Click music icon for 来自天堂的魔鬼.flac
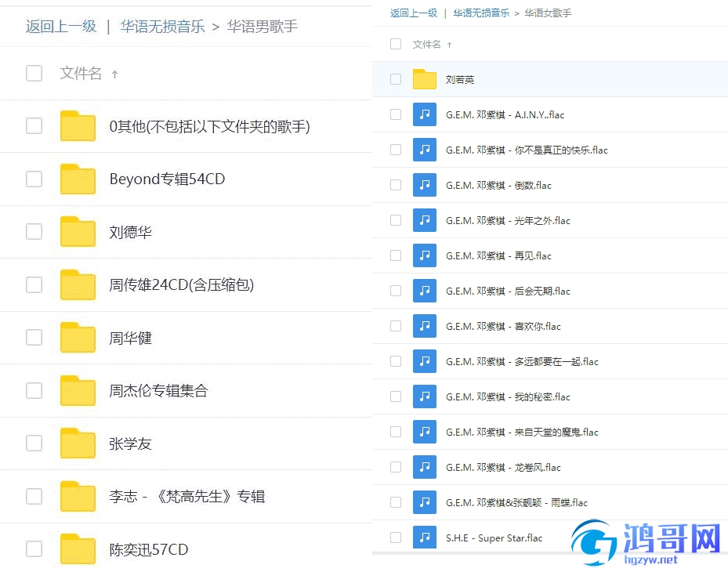This screenshot has width=728, height=572. click(425, 432)
